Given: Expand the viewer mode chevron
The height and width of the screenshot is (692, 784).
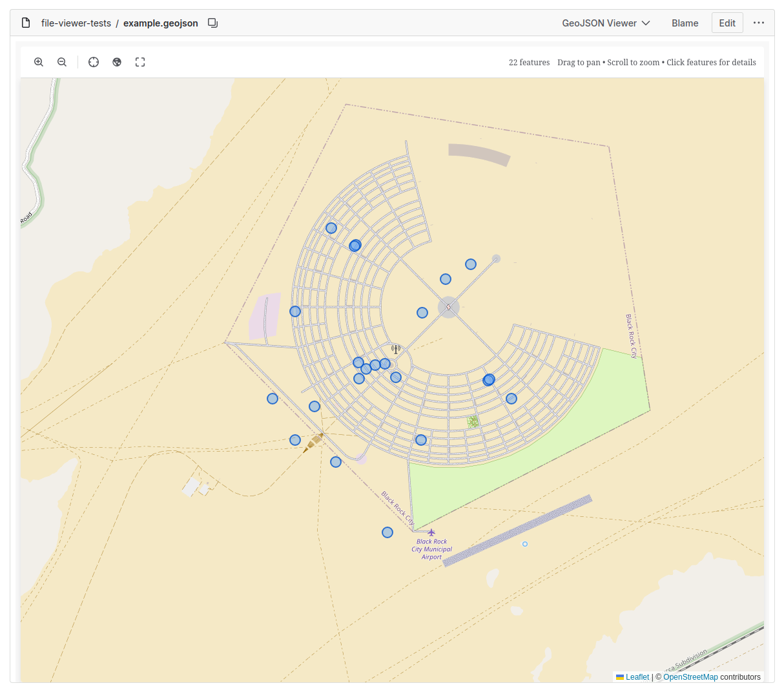Looking at the screenshot, I should coord(647,23).
